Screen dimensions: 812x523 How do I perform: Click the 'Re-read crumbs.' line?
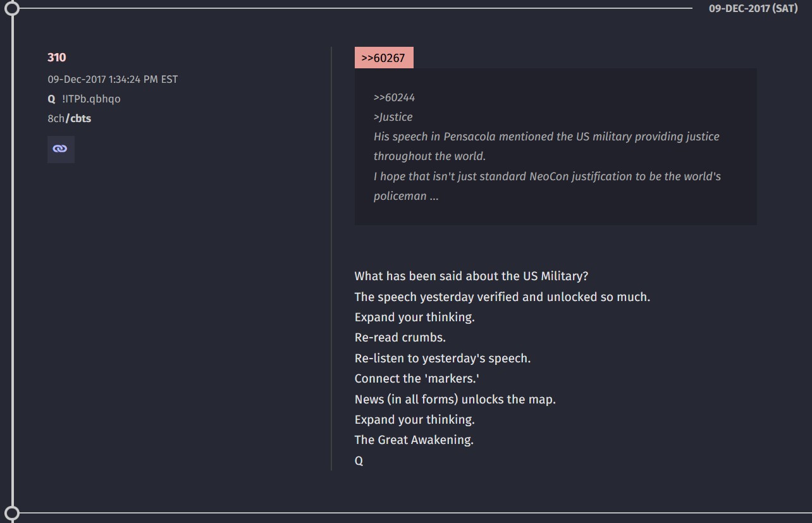[x=400, y=338]
